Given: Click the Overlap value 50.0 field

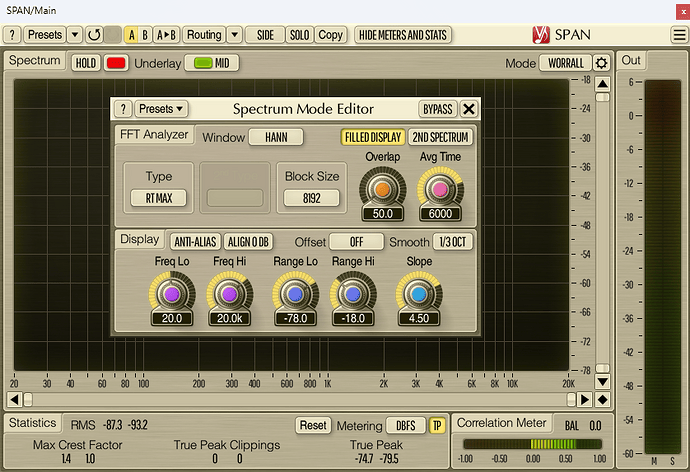Looking at the screenshot, I should pyautogui.click(x=382, y=214).
